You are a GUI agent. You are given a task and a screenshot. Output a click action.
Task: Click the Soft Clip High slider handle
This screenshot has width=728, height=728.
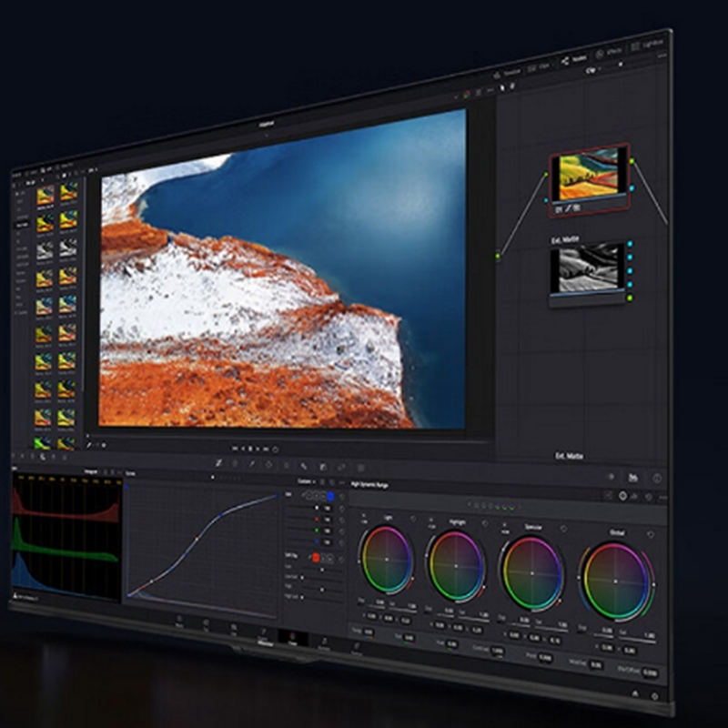(x=322, y=589)
